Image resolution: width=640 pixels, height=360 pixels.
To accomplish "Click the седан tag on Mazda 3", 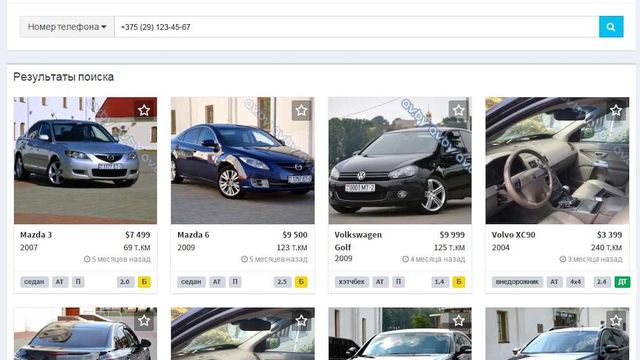I will click(34, 282).
